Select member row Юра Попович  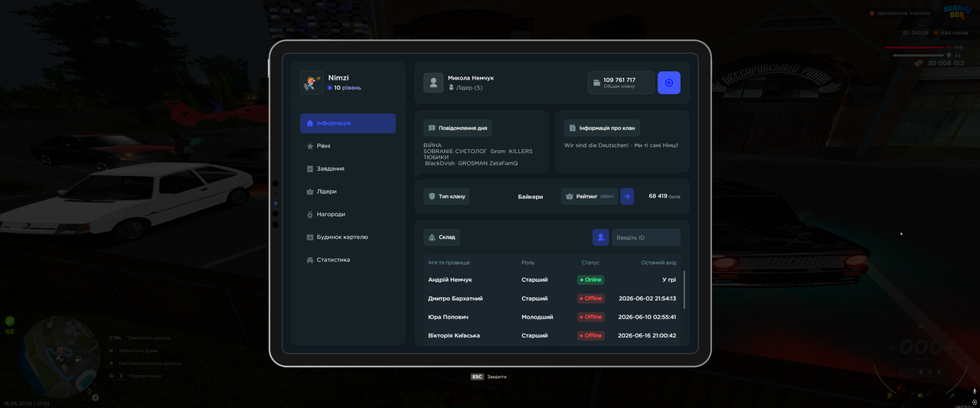[551, 317]
